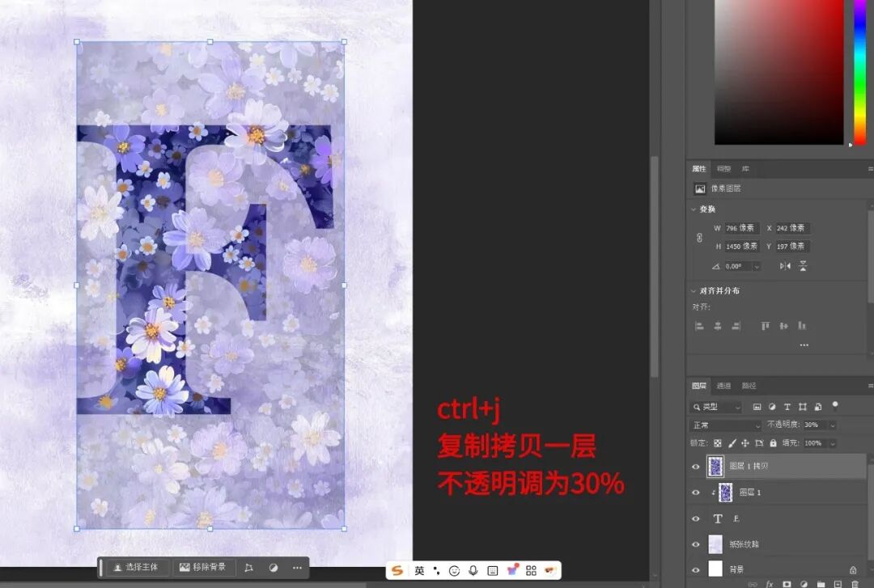
Task: Click the flip horizontal icon in Properties
Action: click(784, 266)
